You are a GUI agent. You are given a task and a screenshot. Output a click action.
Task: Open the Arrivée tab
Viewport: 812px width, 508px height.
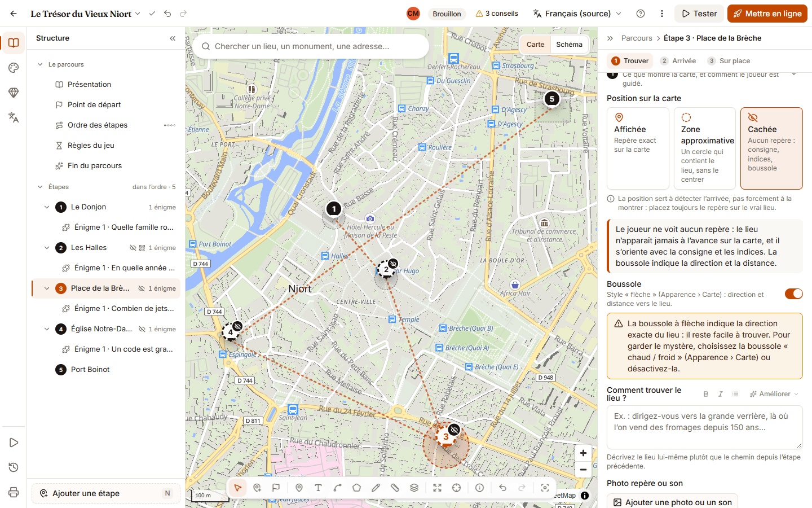coord(678,61)
